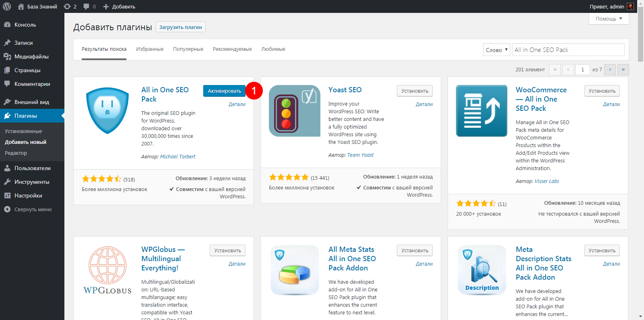Click the Yoast SEO traffic light thumbnail

tap(295, 110)
